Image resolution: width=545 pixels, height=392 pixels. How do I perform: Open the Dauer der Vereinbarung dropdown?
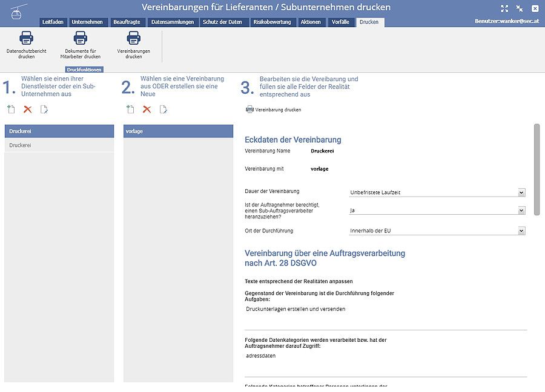[x=437, y=192]
